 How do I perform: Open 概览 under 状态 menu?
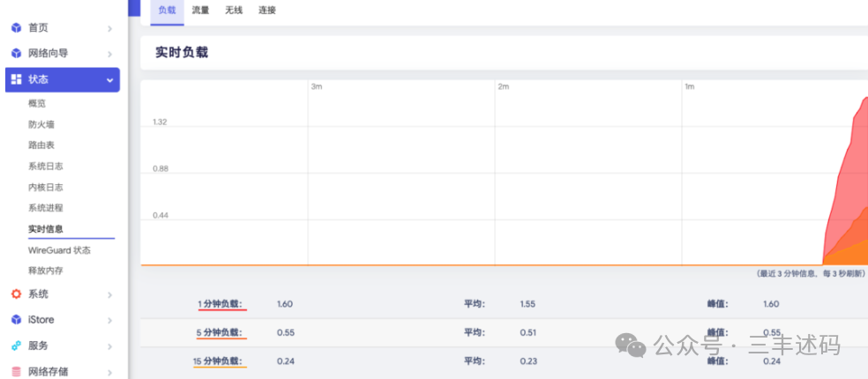(37, 103)
